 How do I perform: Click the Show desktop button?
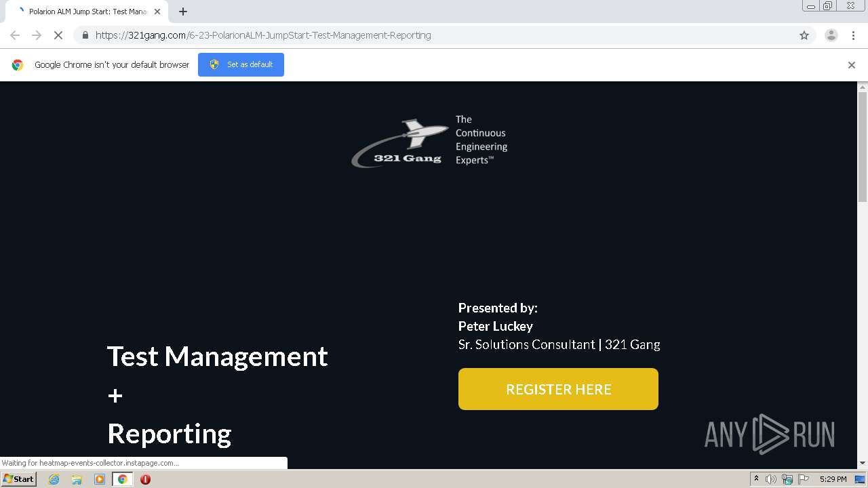(x=861, y=479)
